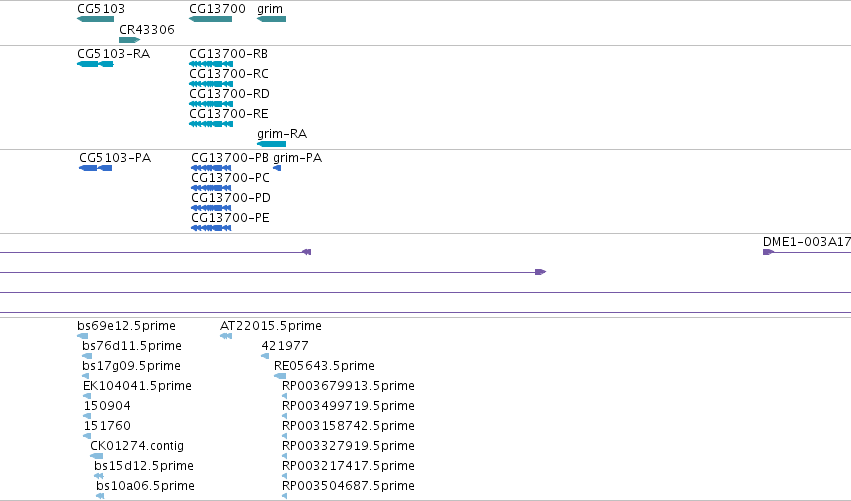
Task: Click the CG13700-PC label
Action: point(230,178)
